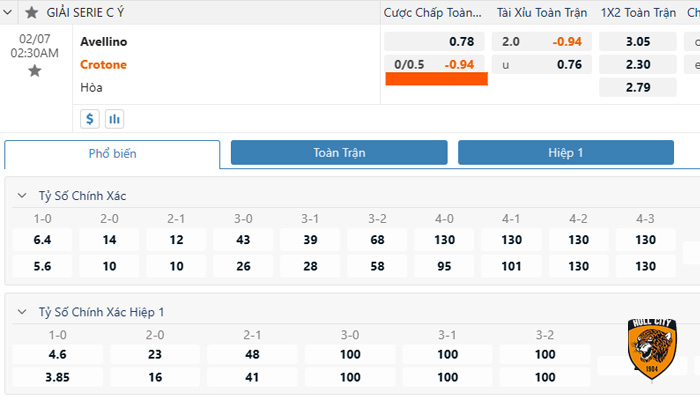The height and width of the screenshot is (400, 700).
Task: Open the Hiệp 1 tab
Action: (x=565, y=153)
